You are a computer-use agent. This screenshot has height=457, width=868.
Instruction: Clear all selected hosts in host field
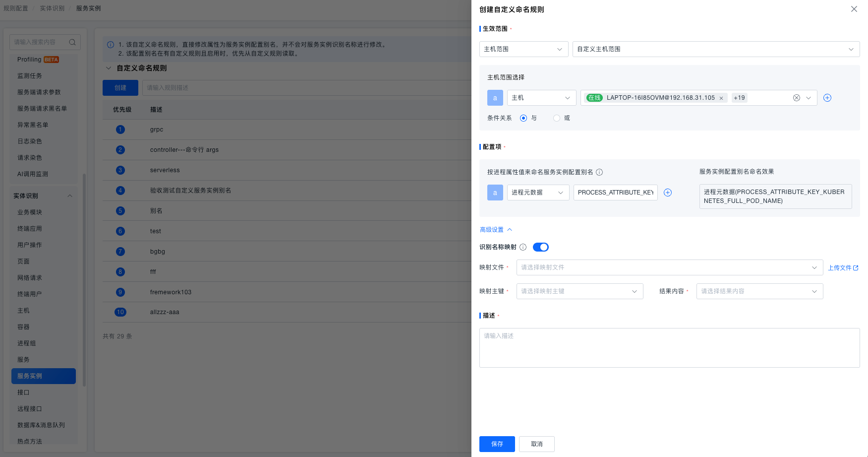point(797,98)
